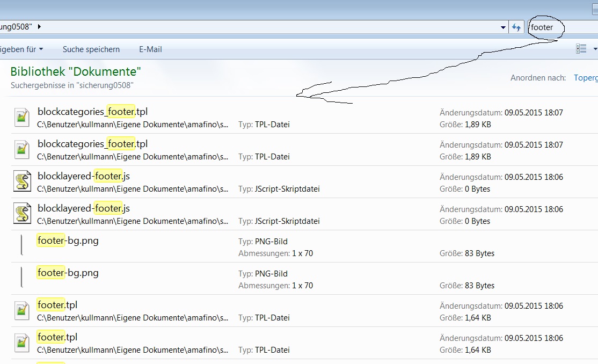Select the upper blockcategories_footer.tpl file icon

pyautogui.click(x=22, y=117)
